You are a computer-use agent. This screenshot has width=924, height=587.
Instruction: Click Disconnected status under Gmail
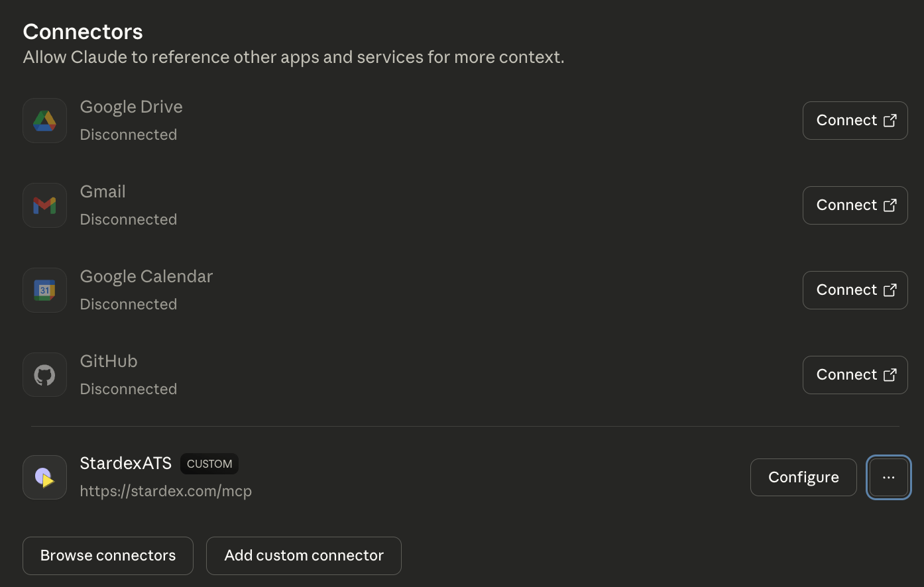click(x=129, y=219)
